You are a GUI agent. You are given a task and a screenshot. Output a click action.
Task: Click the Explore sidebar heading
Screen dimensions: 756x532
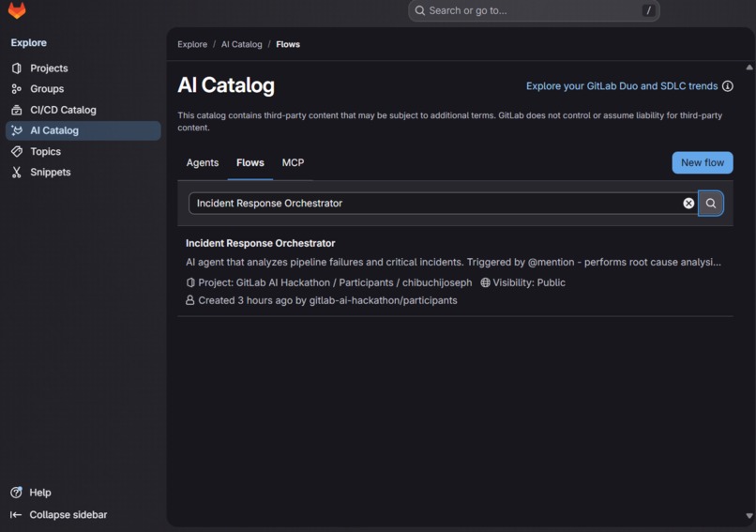tap(29, 42)
